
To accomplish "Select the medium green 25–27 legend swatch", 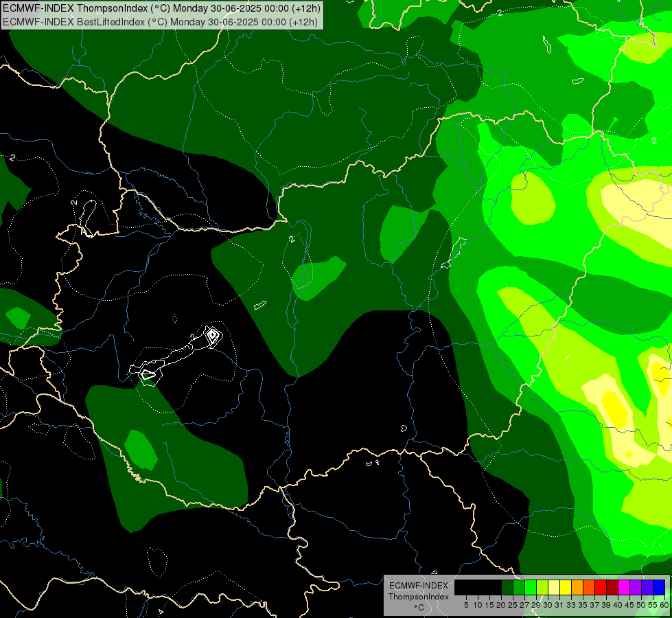I will [x=518, y=588].
